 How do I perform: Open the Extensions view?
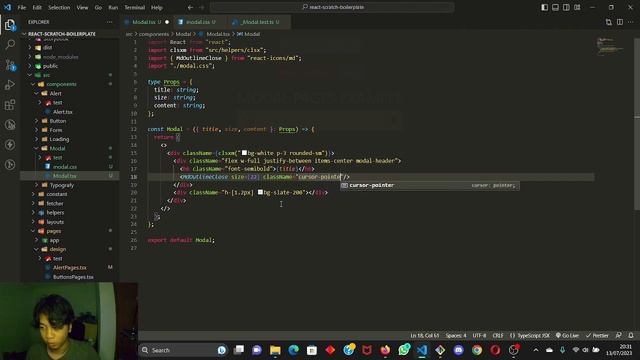[10, 104]
